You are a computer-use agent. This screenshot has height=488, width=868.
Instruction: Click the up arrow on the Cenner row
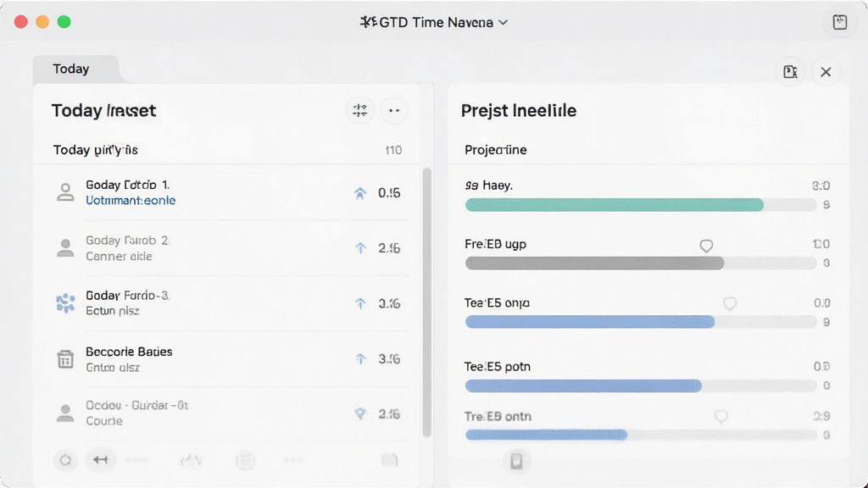[360, 248]
